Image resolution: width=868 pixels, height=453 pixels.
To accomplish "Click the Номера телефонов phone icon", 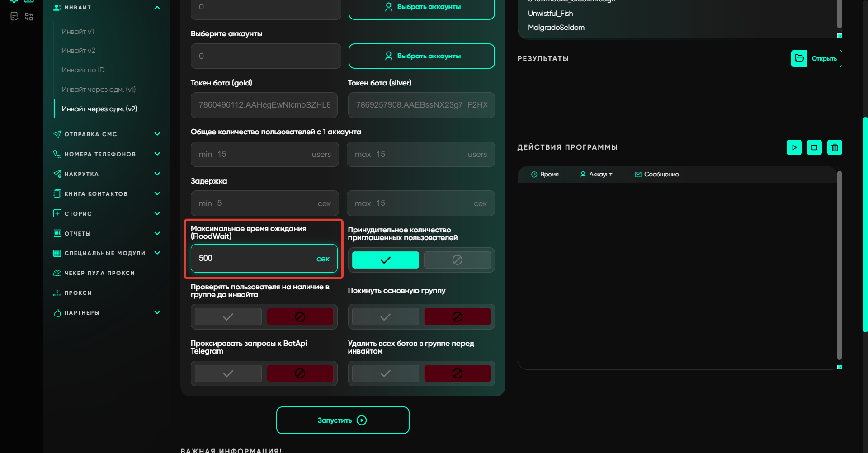I will coord(57,154).
